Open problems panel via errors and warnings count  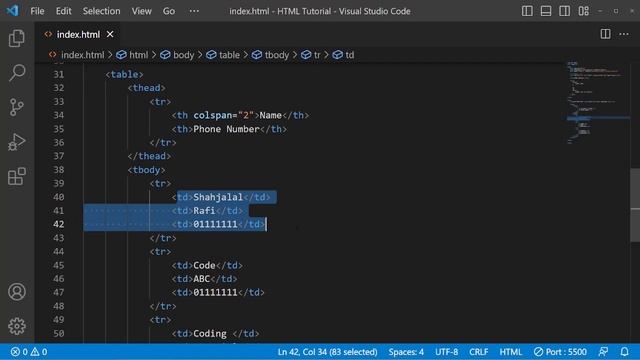(x=29, y=352)
